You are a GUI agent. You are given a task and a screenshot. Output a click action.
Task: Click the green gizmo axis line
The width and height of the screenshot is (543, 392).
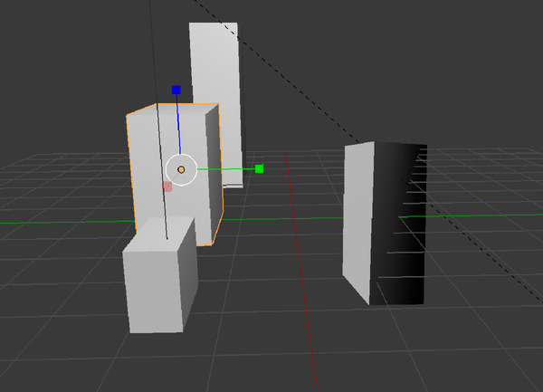(226, 168)
